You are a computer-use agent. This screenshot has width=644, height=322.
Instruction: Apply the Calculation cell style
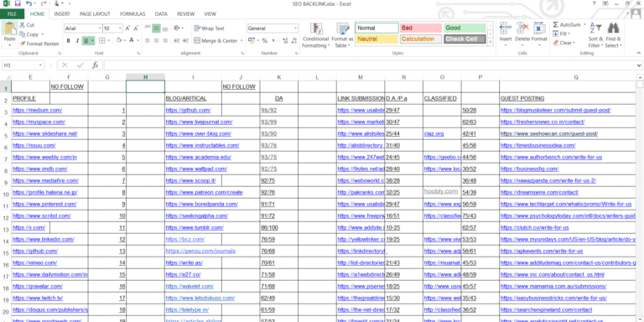point(421,39)
